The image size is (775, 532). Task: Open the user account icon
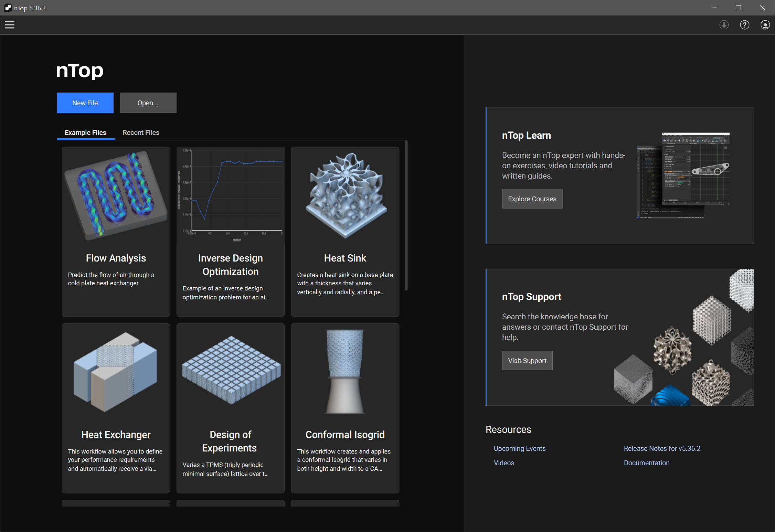click(x=765, y=24)
